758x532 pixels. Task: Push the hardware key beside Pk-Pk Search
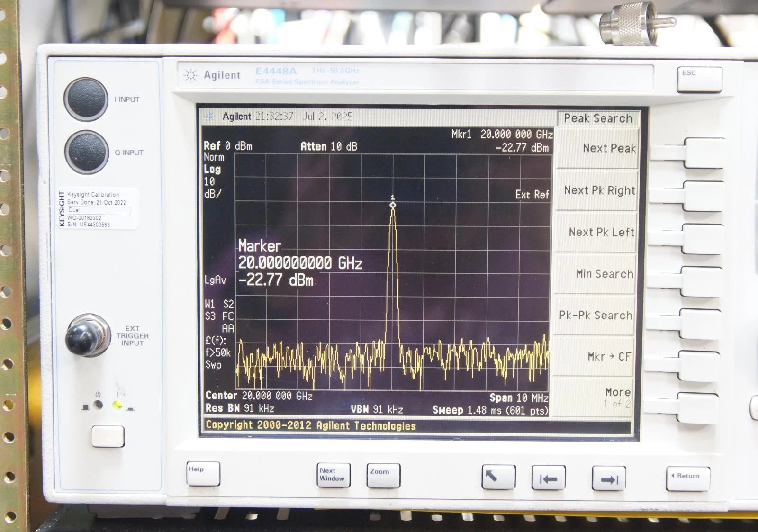[x=701, y=324]
